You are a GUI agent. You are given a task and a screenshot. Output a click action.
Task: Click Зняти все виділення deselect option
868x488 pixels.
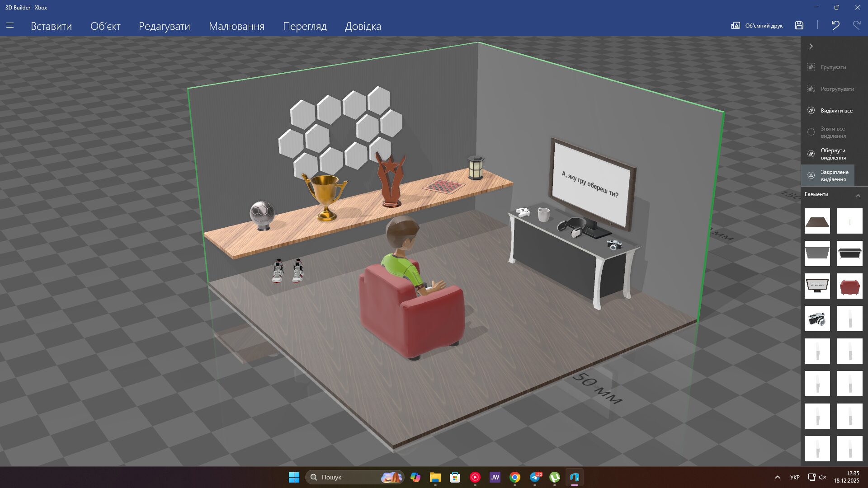point(832,132)
